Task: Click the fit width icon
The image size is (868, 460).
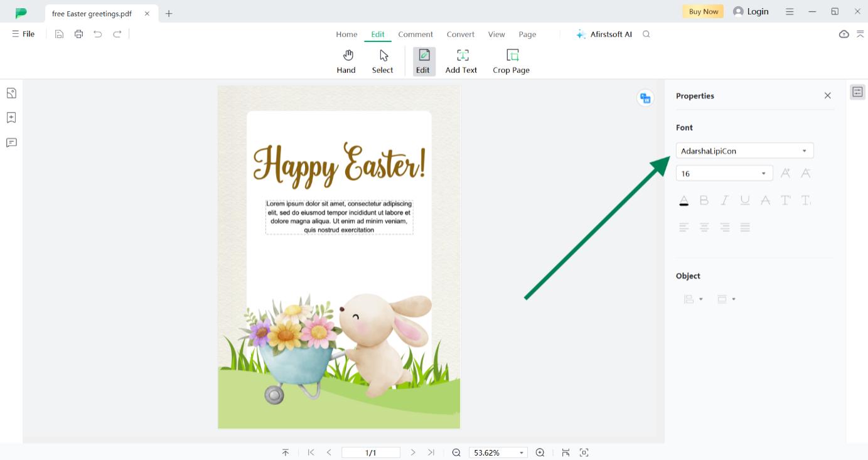Action: coord(565,452)
